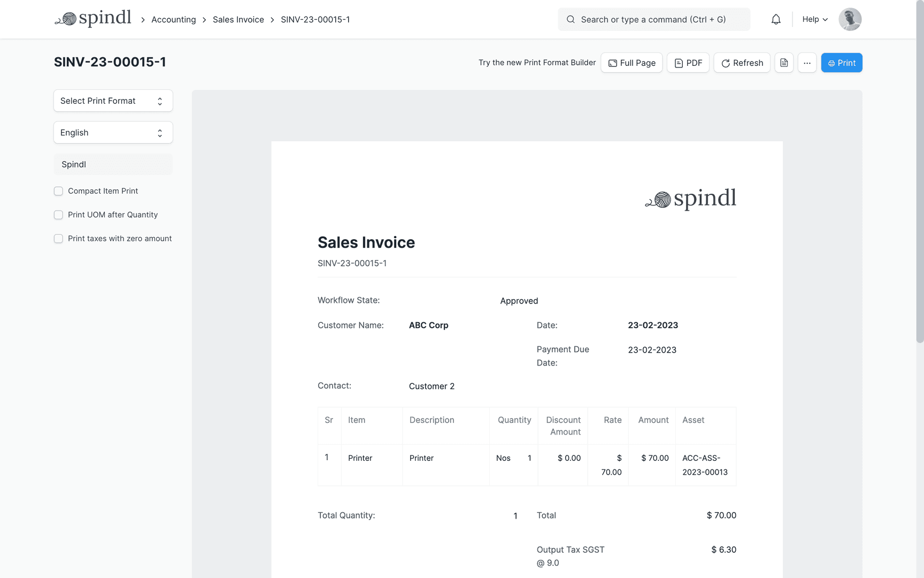The width and height of the screenshot is (924, 578).
Task: Go to Accounting in the breadcrumb
Action: click(173, 19)
